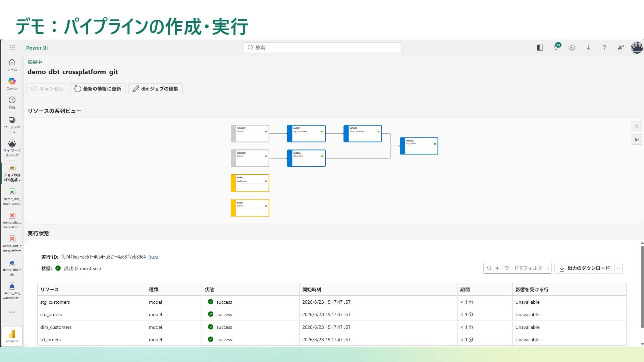Click start time in dim_customers row
Viewport: 644px width, 362px height.
click(x=326, y=327)
